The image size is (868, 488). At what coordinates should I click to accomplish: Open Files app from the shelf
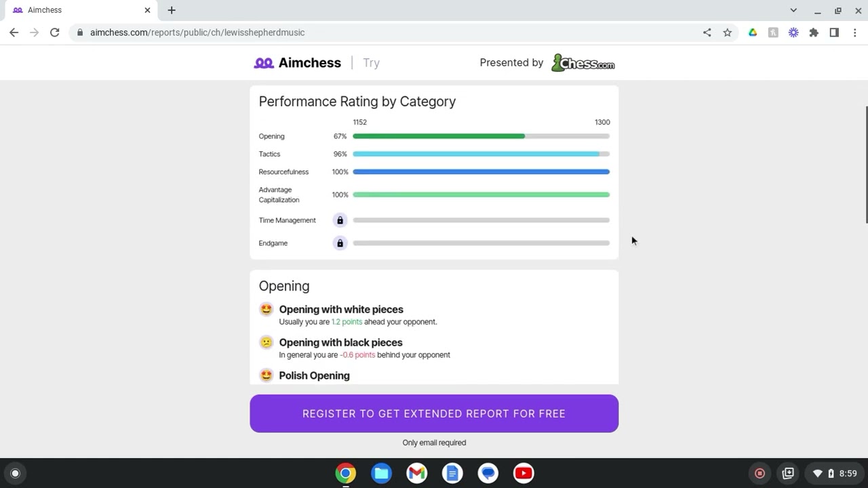[381, 473]
